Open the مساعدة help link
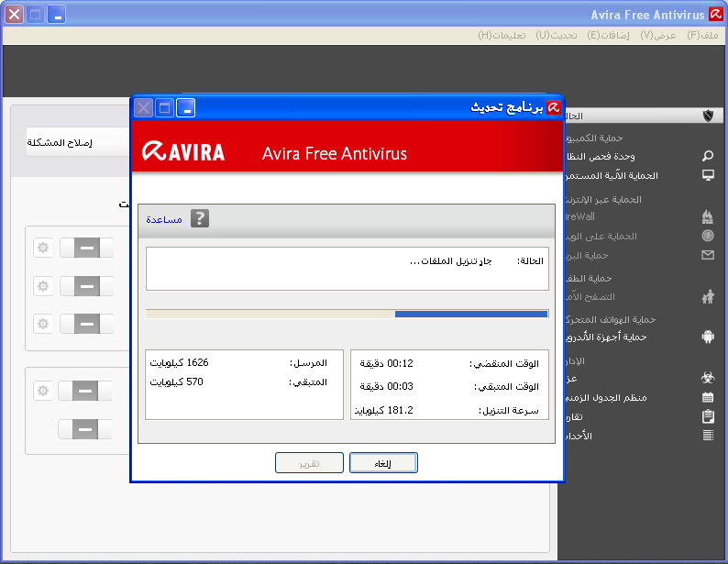 click(x=164, y=219)
